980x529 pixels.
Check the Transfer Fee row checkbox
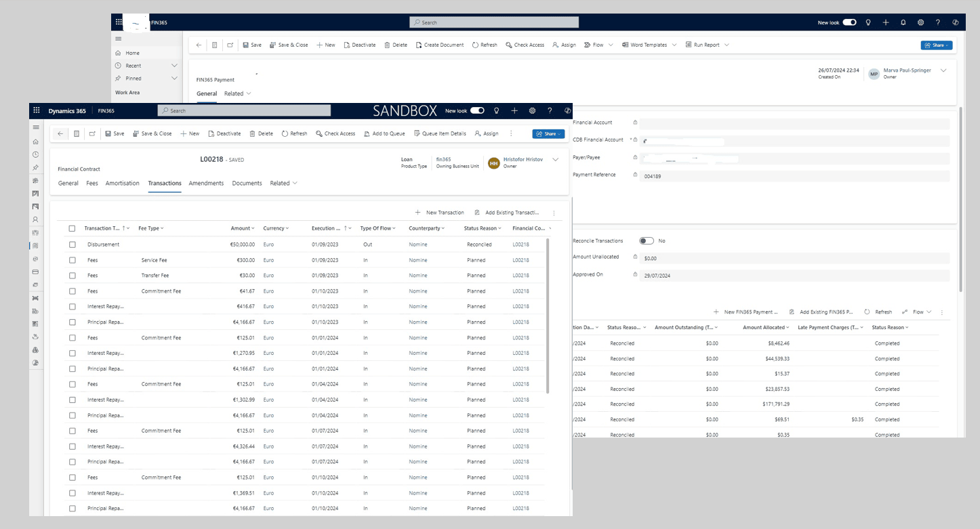73,276
